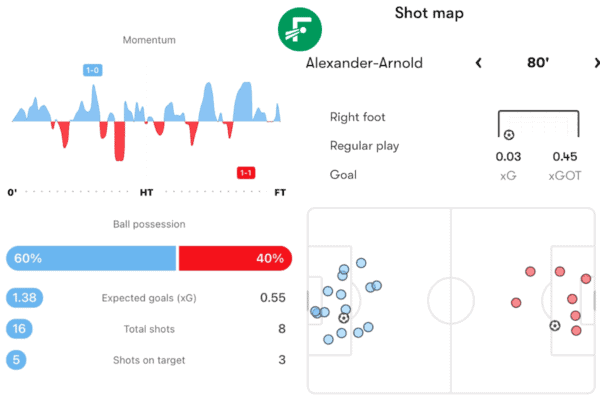Screen dimensions: 600x400
Task: Click the Alexander-Arnold player name
Action: click(364, 63)
